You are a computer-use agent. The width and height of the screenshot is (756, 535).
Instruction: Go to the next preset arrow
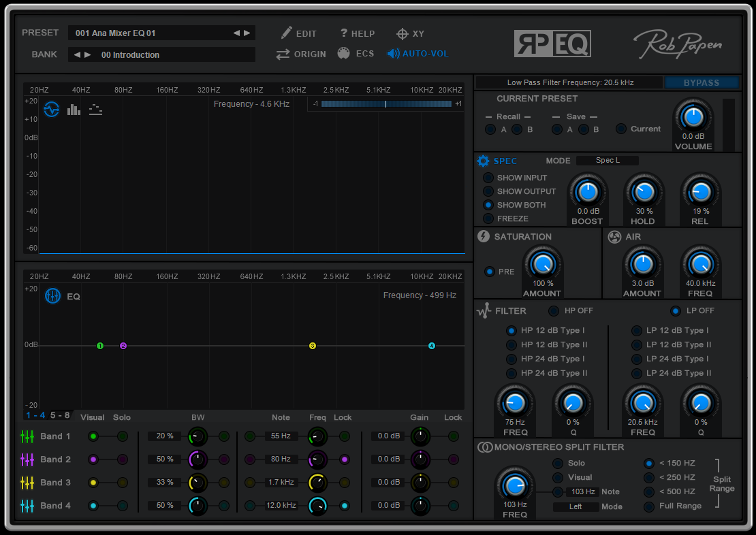(247, 33)
